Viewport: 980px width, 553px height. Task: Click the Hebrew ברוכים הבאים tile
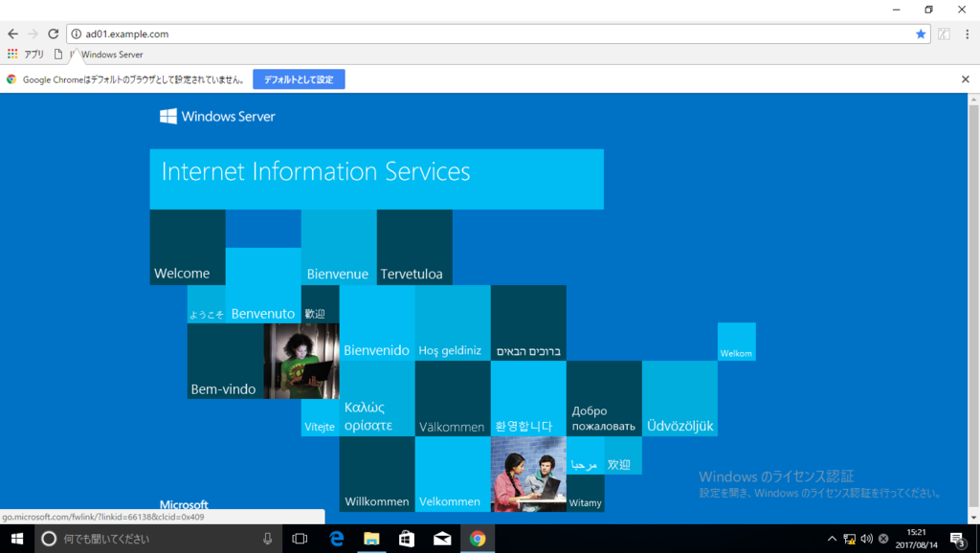pyautogui.click(x=528, y=323)
